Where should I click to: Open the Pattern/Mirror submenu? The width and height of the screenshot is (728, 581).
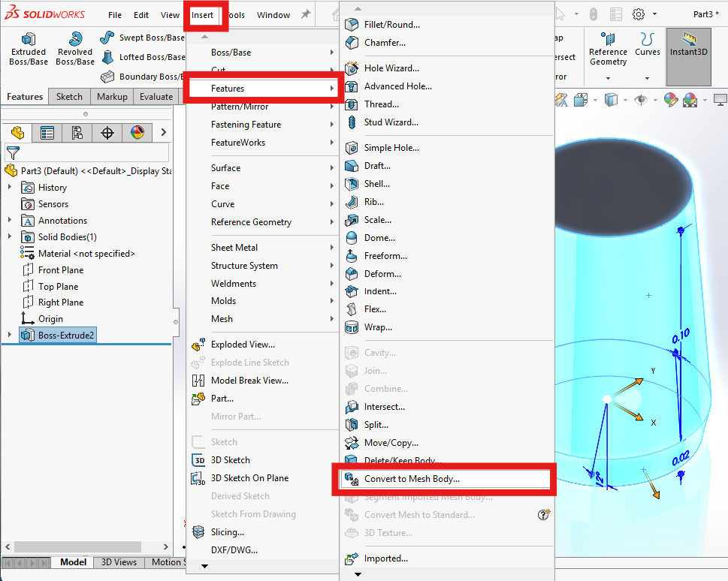(263, 107)
